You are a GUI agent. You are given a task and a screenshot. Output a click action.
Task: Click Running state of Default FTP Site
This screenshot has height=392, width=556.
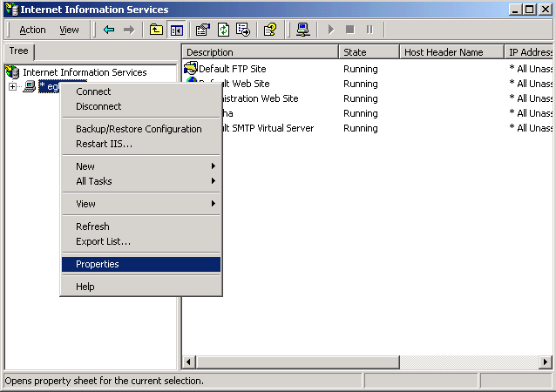tap(361, 69)
